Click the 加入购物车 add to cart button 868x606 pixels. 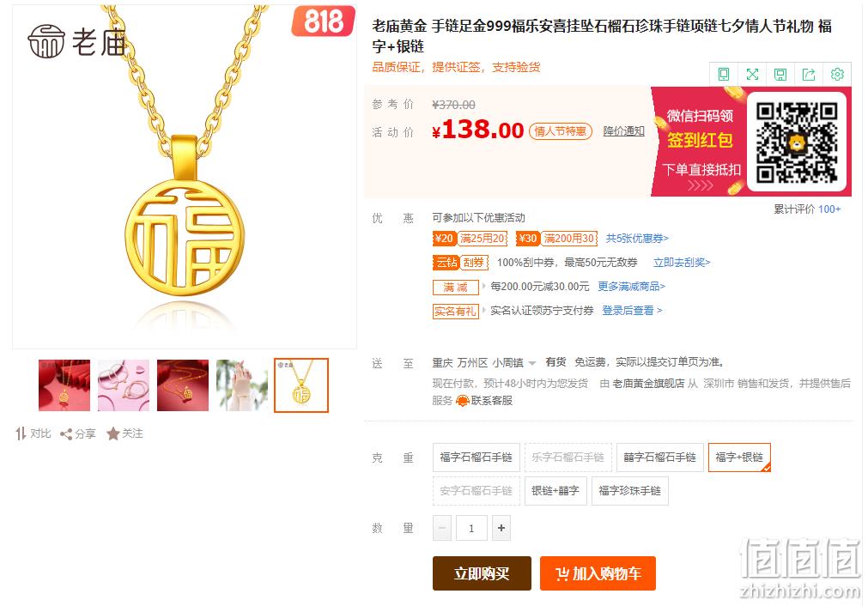[598, 573]
